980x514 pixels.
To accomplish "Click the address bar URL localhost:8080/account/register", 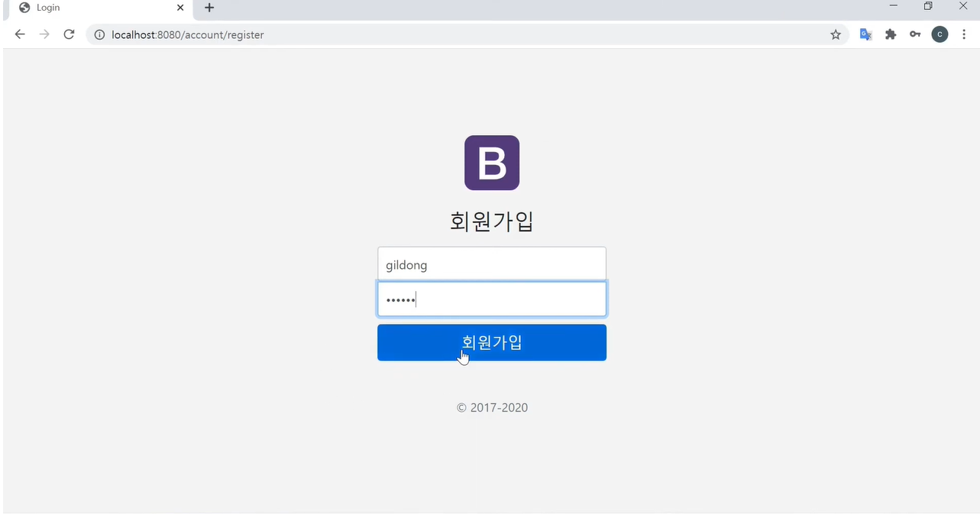I will (x=188, y=34).
